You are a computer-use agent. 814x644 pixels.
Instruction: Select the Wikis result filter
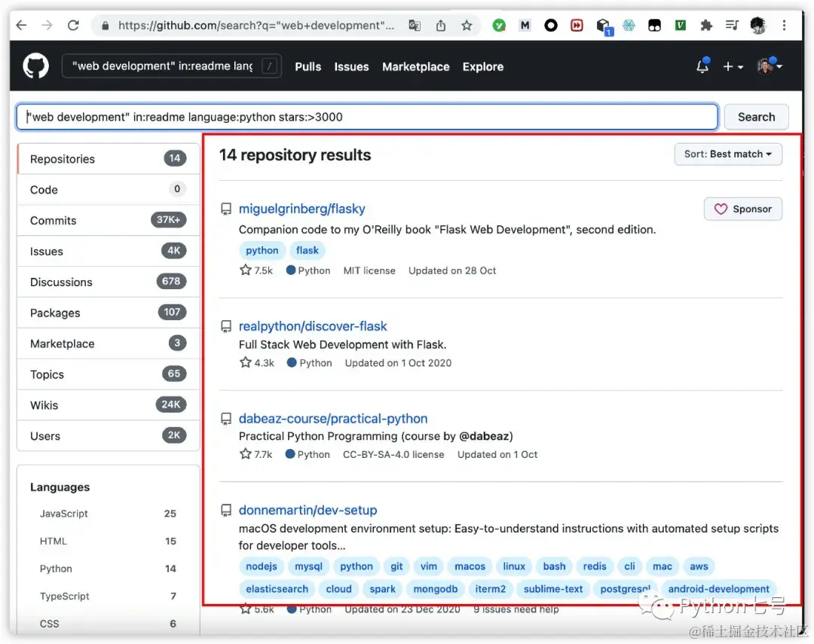pyautogui.click(x=109, y=405)
